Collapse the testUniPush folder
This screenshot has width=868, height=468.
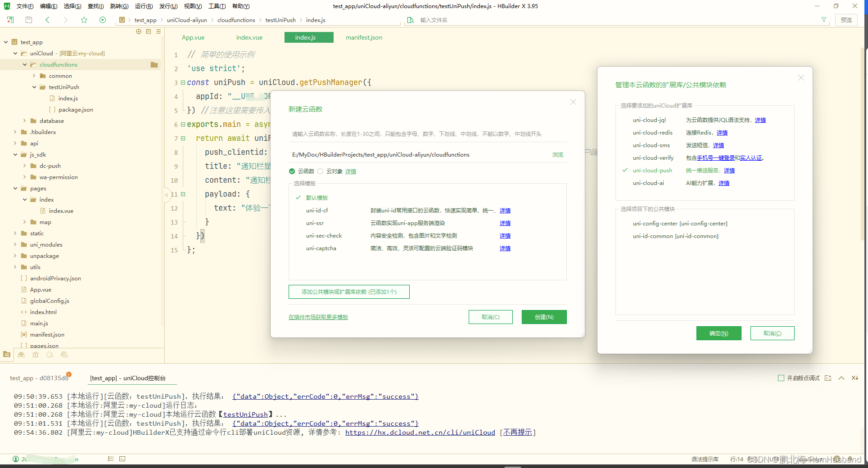click(x=35, y=87)
